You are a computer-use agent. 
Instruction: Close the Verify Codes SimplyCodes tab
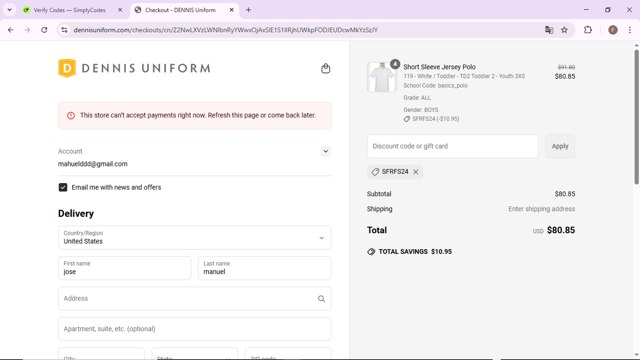[120, 10]
